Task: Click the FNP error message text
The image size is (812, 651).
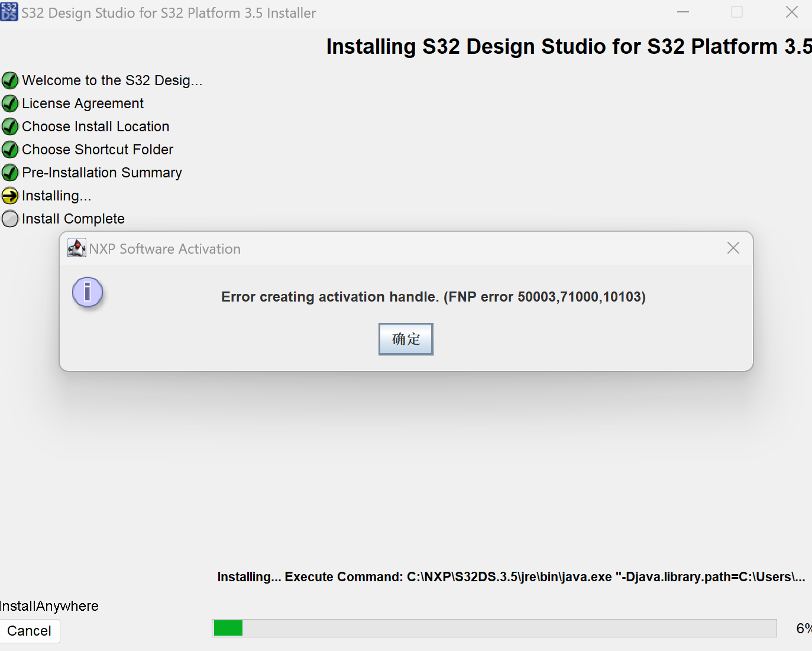Action: click(433, 297)
